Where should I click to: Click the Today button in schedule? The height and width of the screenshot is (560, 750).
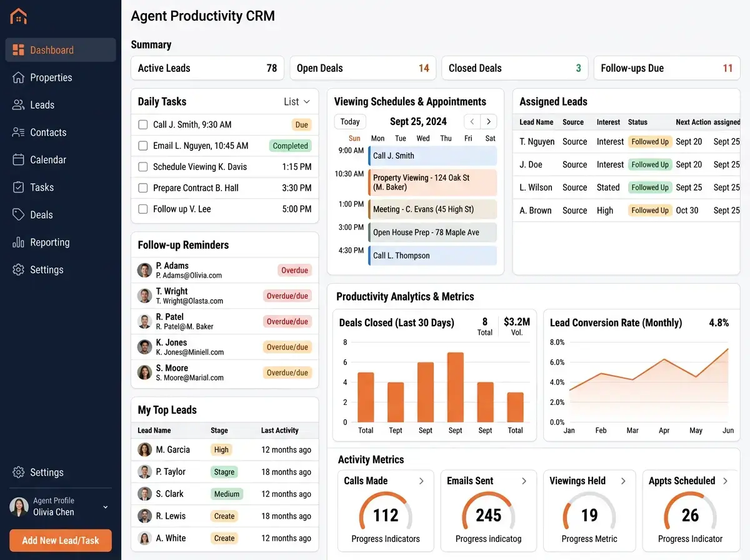tap(350, 122)
